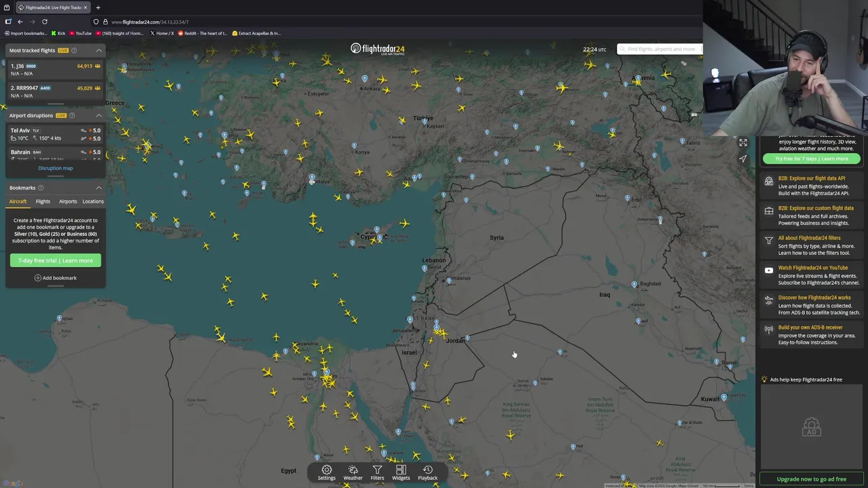Image resolution: width=868 pixels, height=488 pixels.
Task: Click the browser forward arrow
Action: pyautogui.click(x=32, y=22)
